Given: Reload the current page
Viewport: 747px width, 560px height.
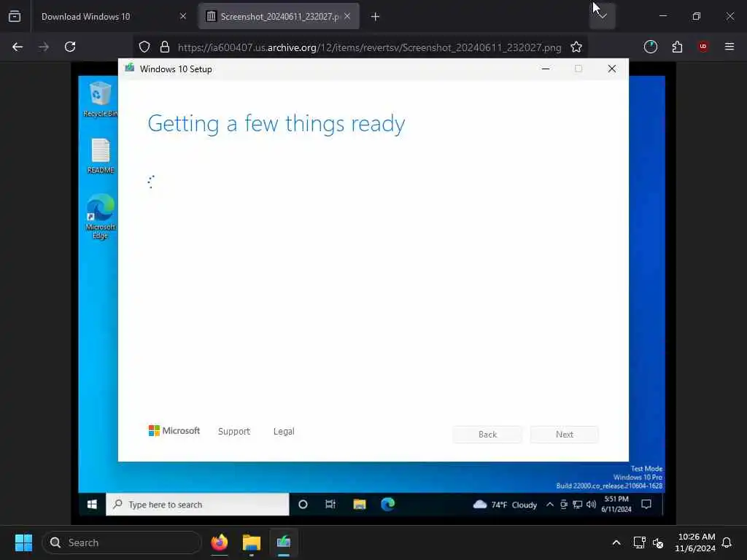Looking at the screenshot, I should (70, 47).
